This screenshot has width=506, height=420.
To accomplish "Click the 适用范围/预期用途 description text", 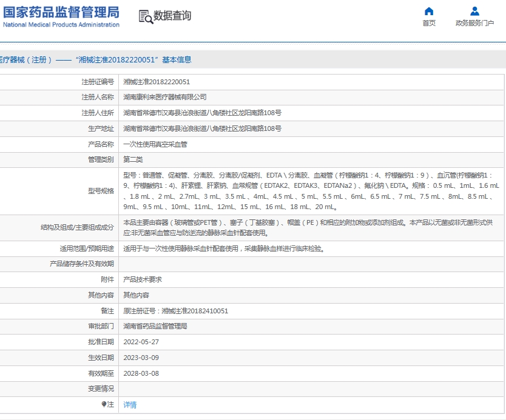I will 224,248.
